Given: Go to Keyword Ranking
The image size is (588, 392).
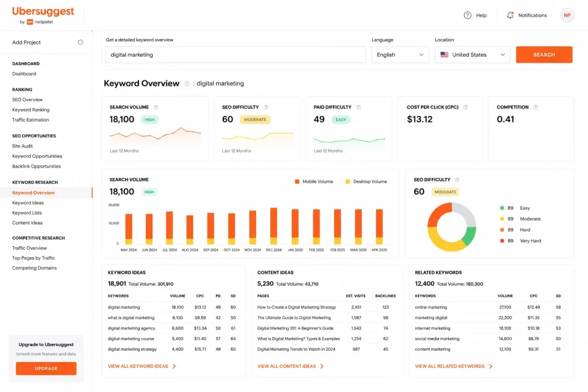Looking at the screenshot, I should (x=31, y=110).
